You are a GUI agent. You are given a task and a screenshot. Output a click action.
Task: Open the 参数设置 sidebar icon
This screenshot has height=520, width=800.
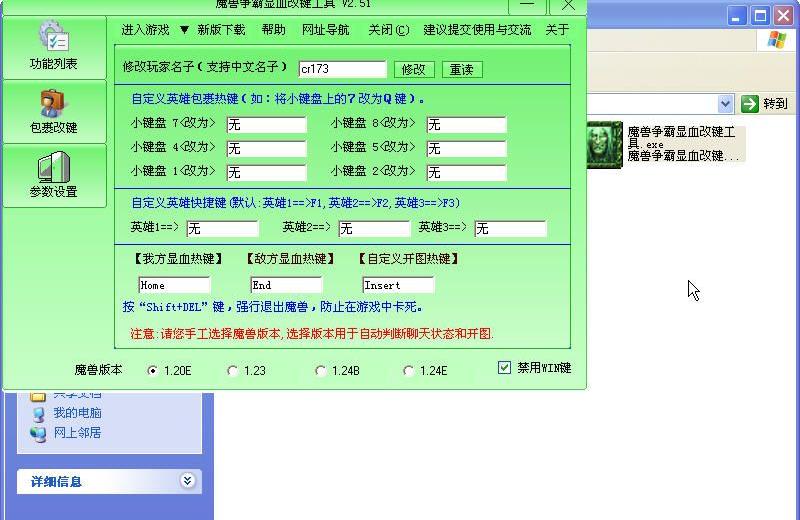pos(53,168)
